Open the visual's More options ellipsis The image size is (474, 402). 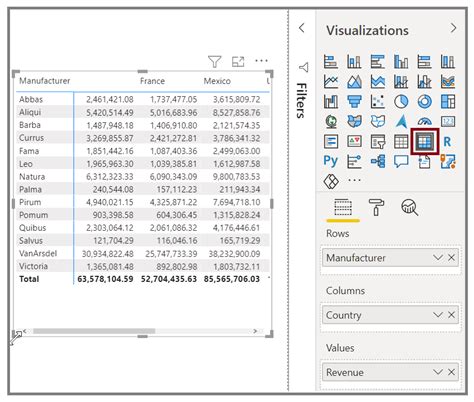coord(261,61)
